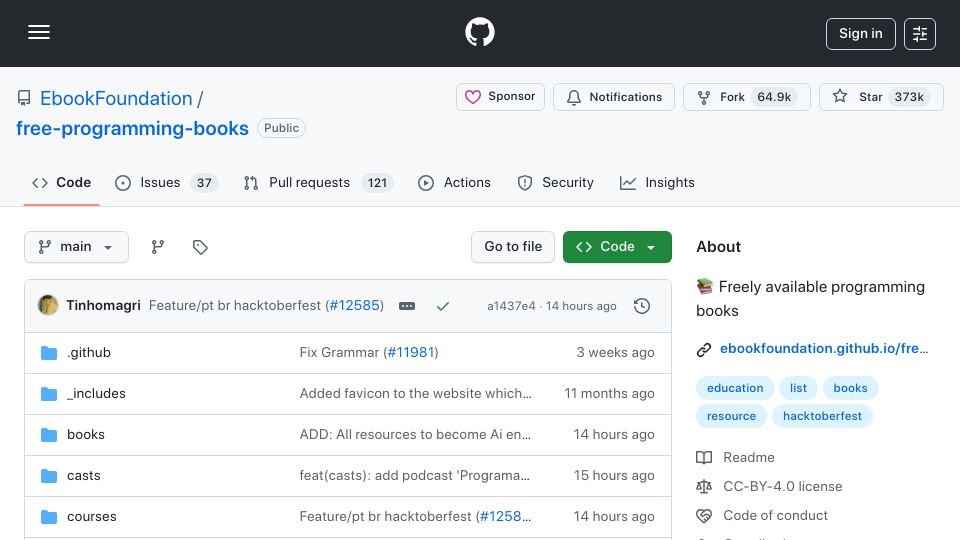Click the Public visibility badge
Screen dimensions: 960x540
(282, 128)
